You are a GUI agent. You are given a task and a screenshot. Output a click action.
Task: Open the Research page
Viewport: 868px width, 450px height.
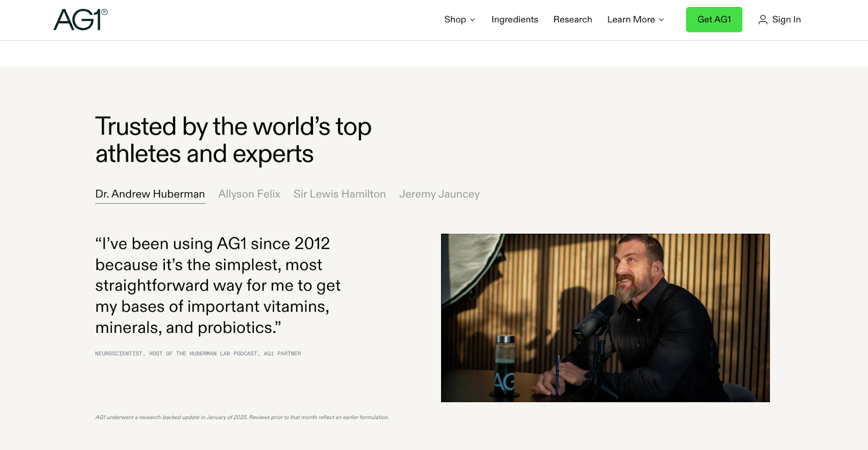[x=573, y=20]
